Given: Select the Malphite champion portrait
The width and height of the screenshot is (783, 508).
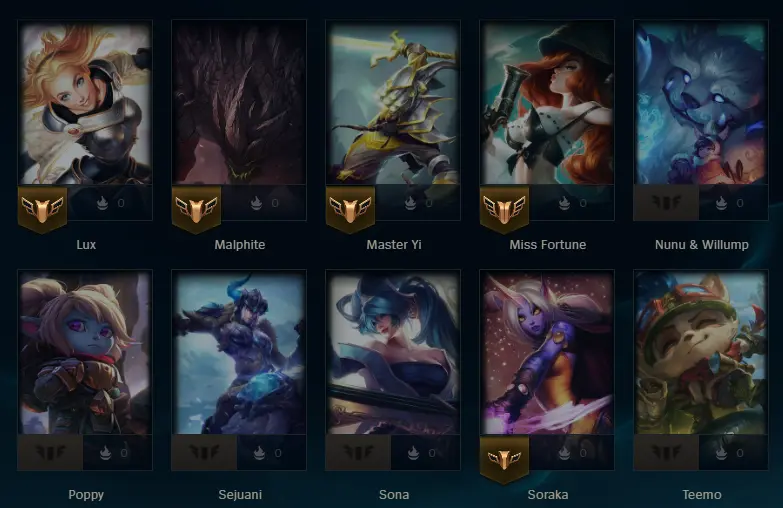Looking at the screenshot, I should [239, 102].
